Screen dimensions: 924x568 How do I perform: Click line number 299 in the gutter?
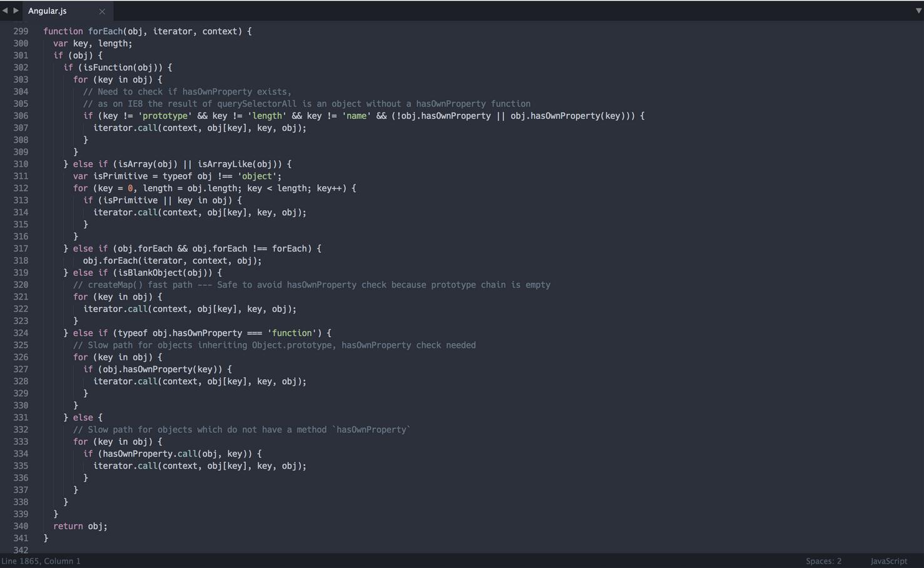[21, 31]
